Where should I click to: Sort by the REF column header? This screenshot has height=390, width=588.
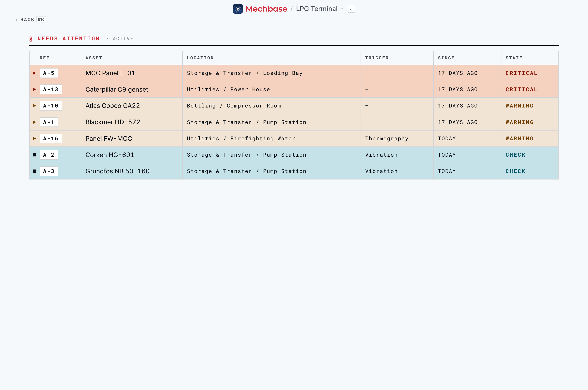click(x=45, y=58)
